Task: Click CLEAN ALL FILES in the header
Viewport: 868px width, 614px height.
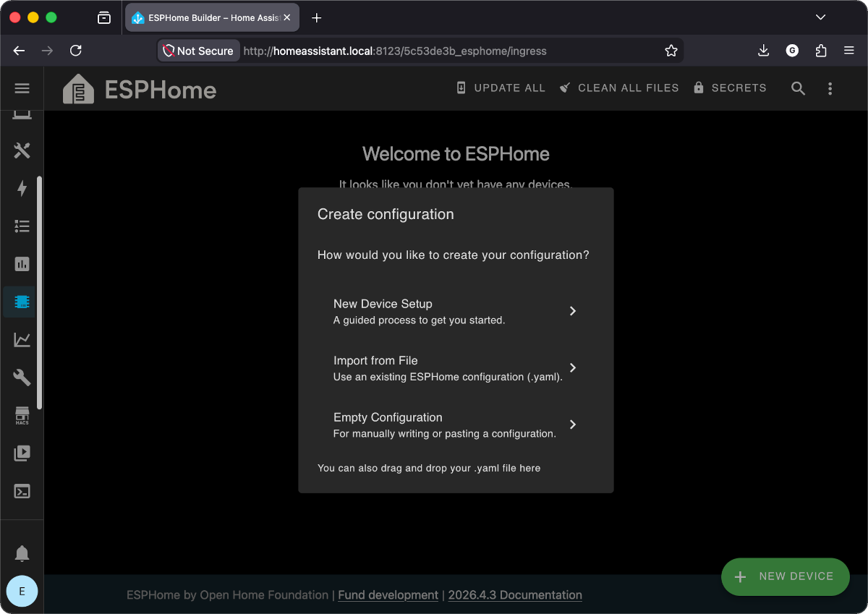Action: (x=619, y=88)
